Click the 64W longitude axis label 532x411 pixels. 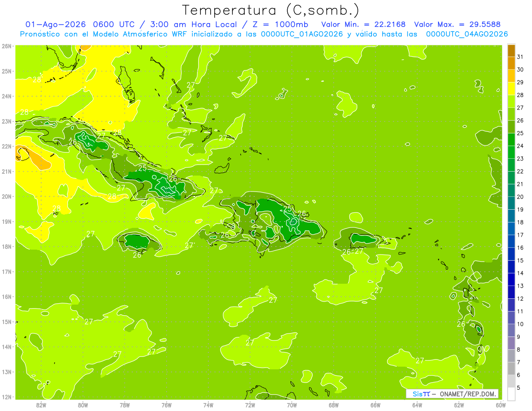click(417, 405)
